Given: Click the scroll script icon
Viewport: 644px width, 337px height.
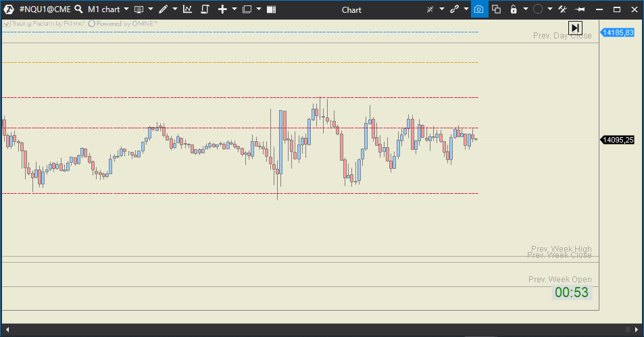Looking at the screenshot, I should click(x=205, y=9).
